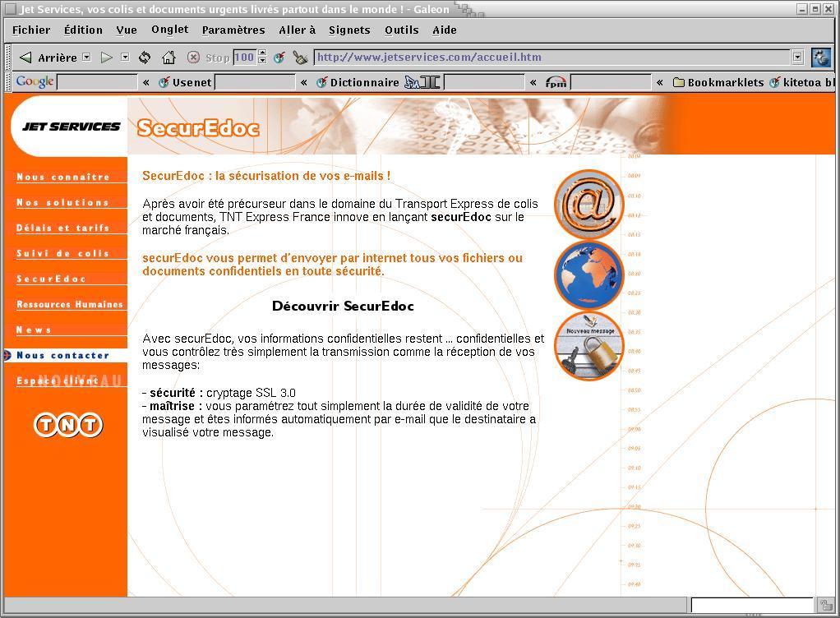Viewport: 840px width, 618px height.
Task: Open the forward history dropdown
Action: 125,57
